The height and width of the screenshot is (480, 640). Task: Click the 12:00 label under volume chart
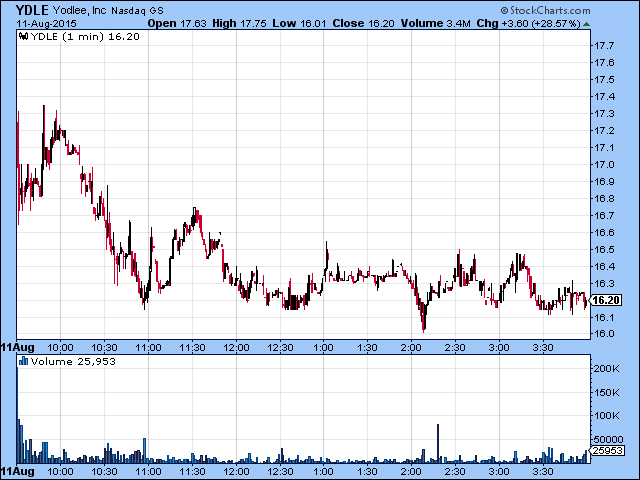[236, 471]
